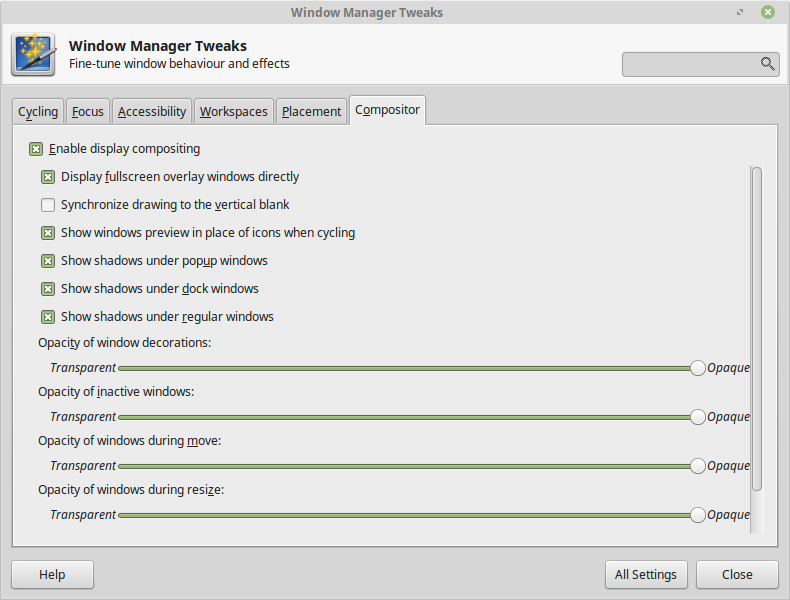
Task: Toggle Display fullscreen overlay windows directly
Action: 48,177
